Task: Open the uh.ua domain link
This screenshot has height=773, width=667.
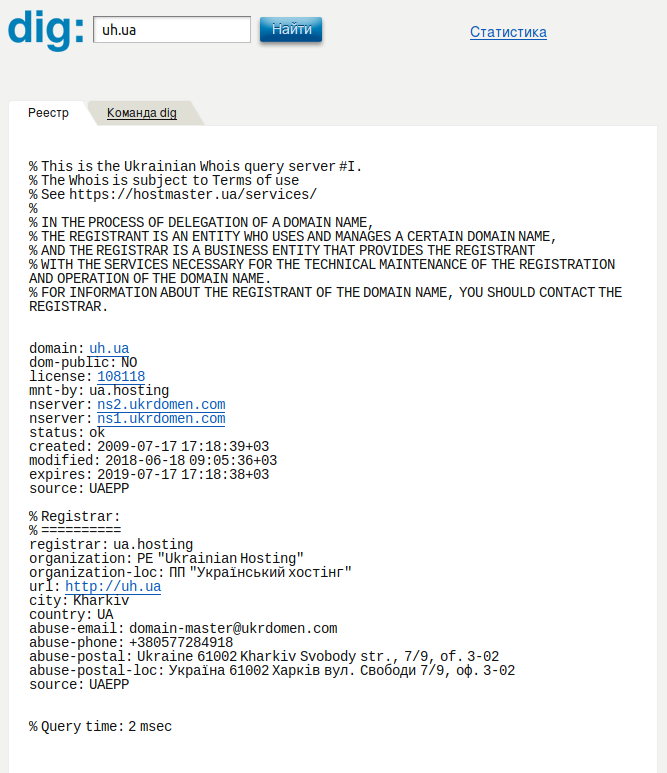Action: point(109,349)
